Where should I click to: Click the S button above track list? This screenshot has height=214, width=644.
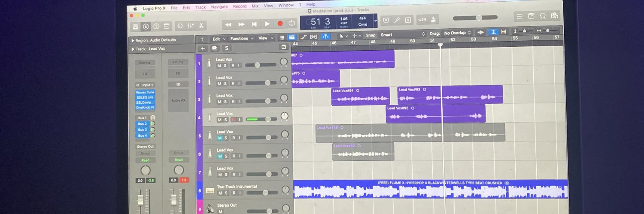click(226, 48)
